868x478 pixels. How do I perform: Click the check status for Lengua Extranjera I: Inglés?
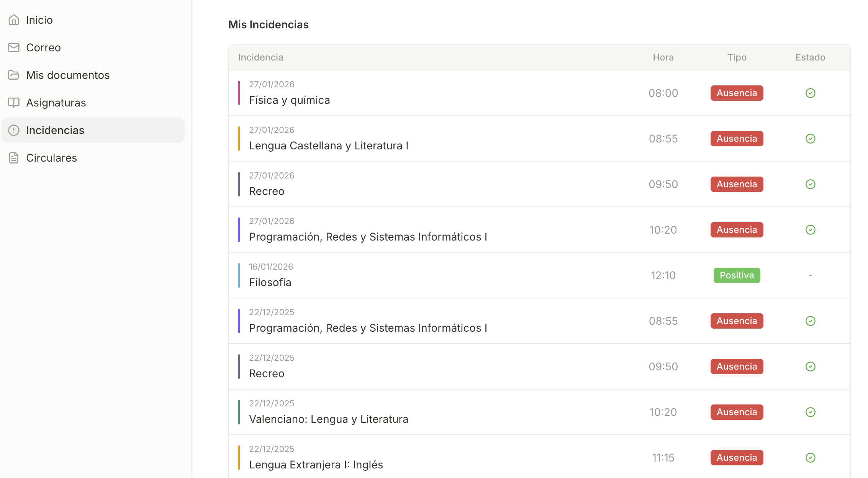point(810,458)
